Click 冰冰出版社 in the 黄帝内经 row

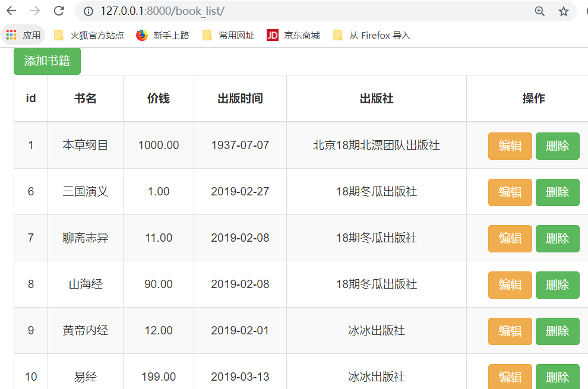[377, 330]
